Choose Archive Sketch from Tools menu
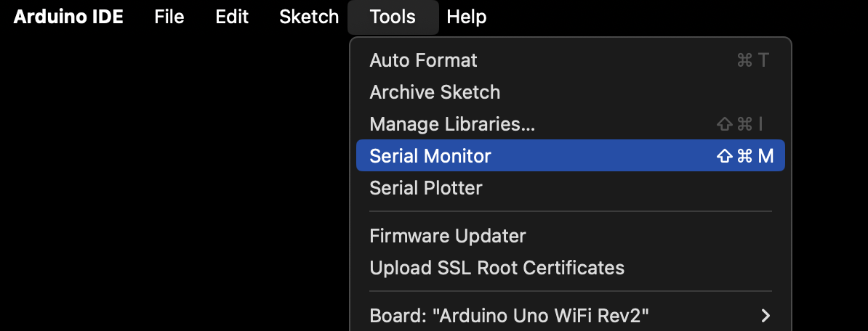868x331 pixels. (x=570, y=91)
